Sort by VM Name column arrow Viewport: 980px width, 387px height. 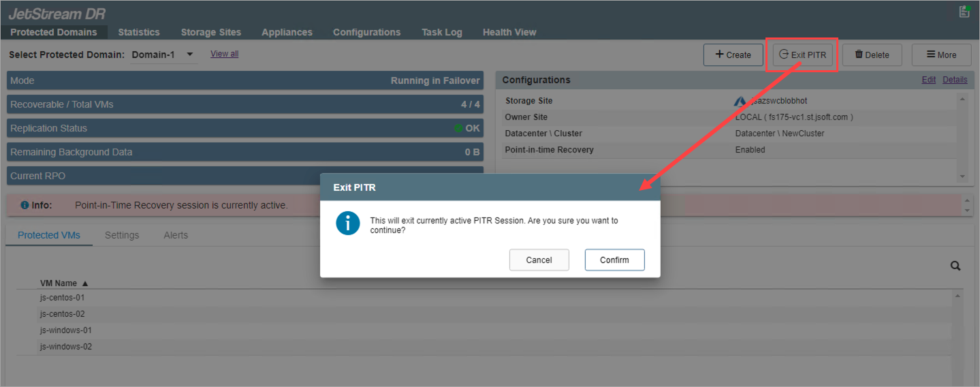point(85,283)
